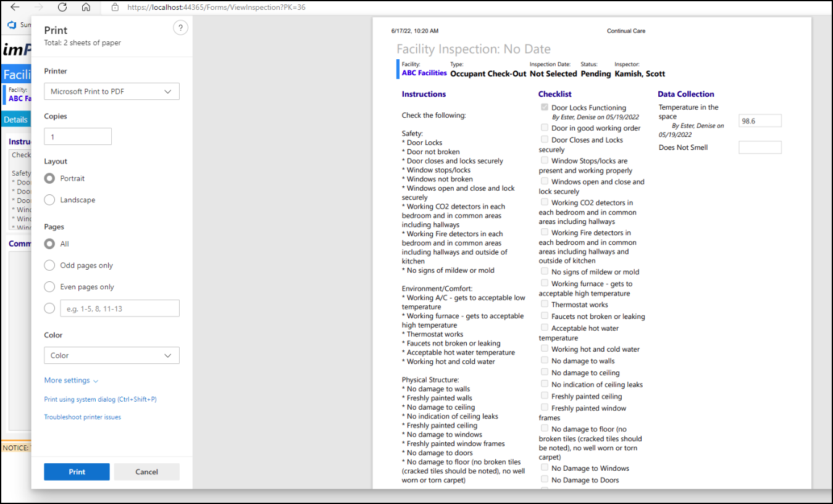
Task: Click the 'Data Collection' heading
Action: 686,94
